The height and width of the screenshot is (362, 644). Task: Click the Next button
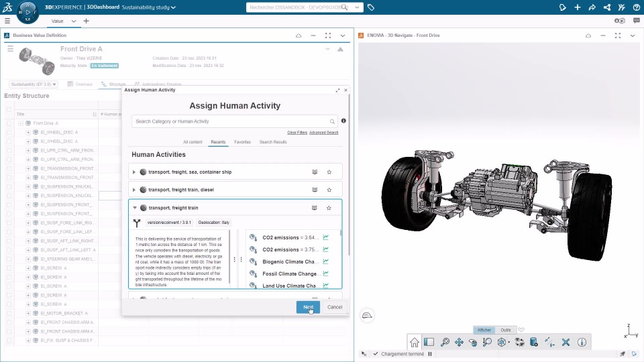coord(308,307)
